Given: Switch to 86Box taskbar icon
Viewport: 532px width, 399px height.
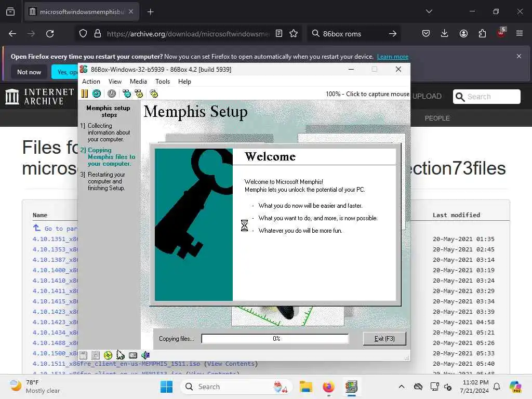Looking at the screenshot, I should [x=351, y=387].
